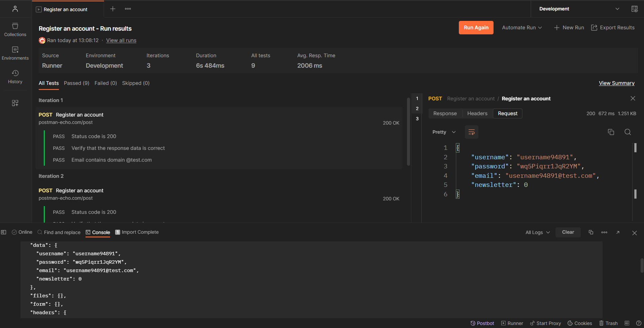Switch to the Passed (9) tab
The width and height of the screenshot is (644, 328).
point(76,83)
